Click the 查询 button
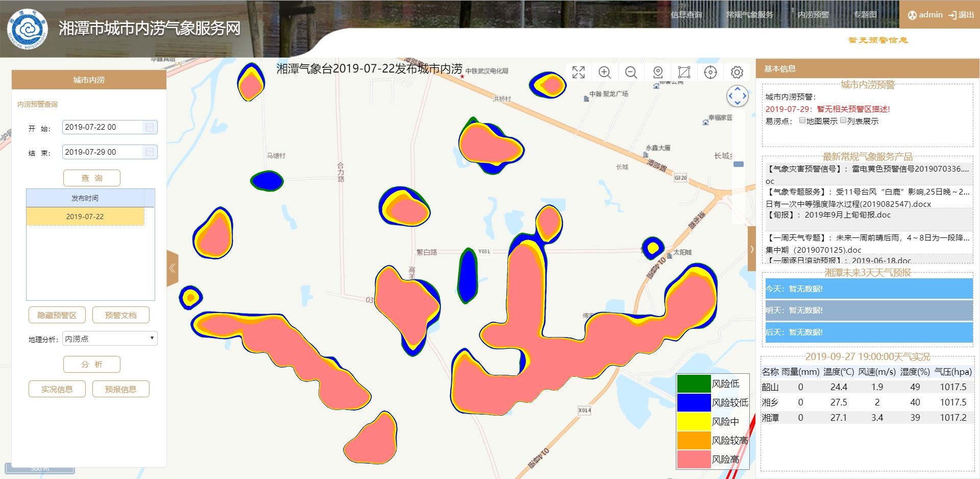980x479 pixels. tap(92, 178)
